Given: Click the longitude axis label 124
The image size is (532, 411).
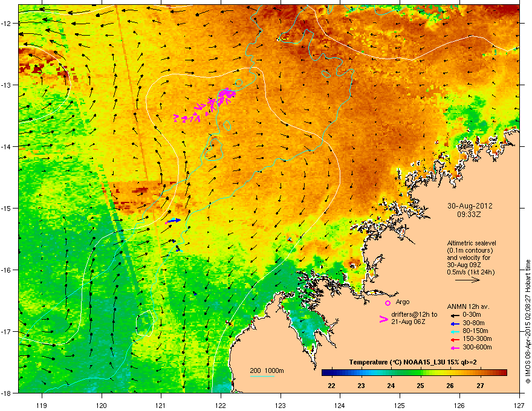Looking at the screenshot, I should coord(340,405).
